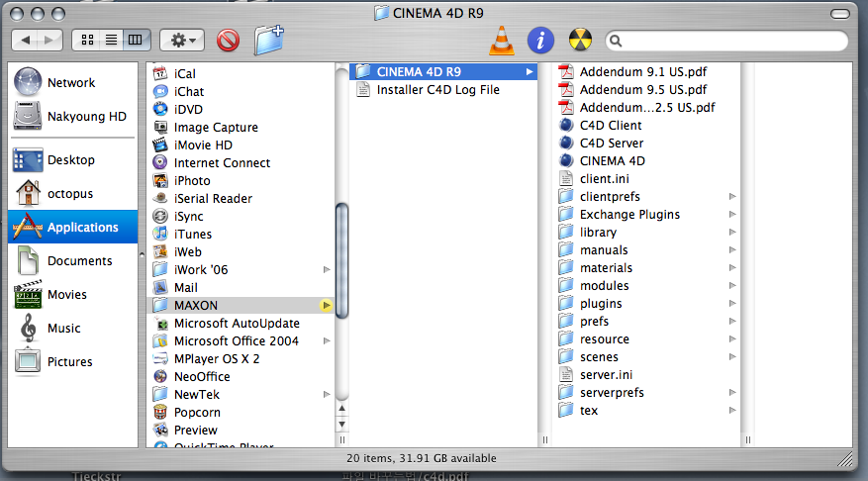This screenshot has width=868, height=481.
Task: Select the client.ini file
Action: [646, 179]
